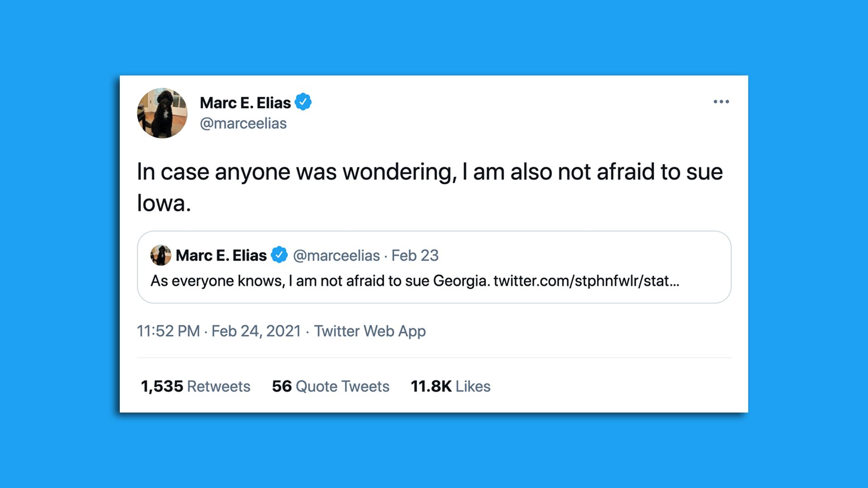868x488 pixels.
Task: Click the 11:52 PM Feb 24, 2021 timestamp
Action: pos(220,331)
